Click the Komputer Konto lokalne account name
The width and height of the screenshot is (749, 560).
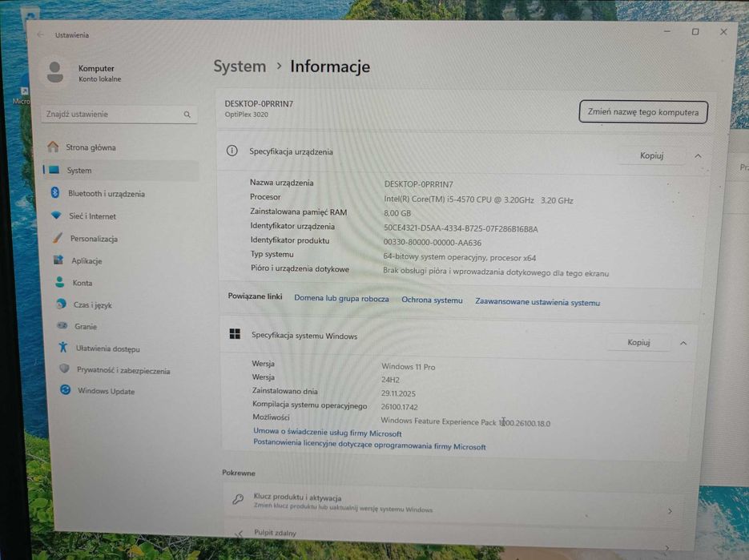click(99, 73)
